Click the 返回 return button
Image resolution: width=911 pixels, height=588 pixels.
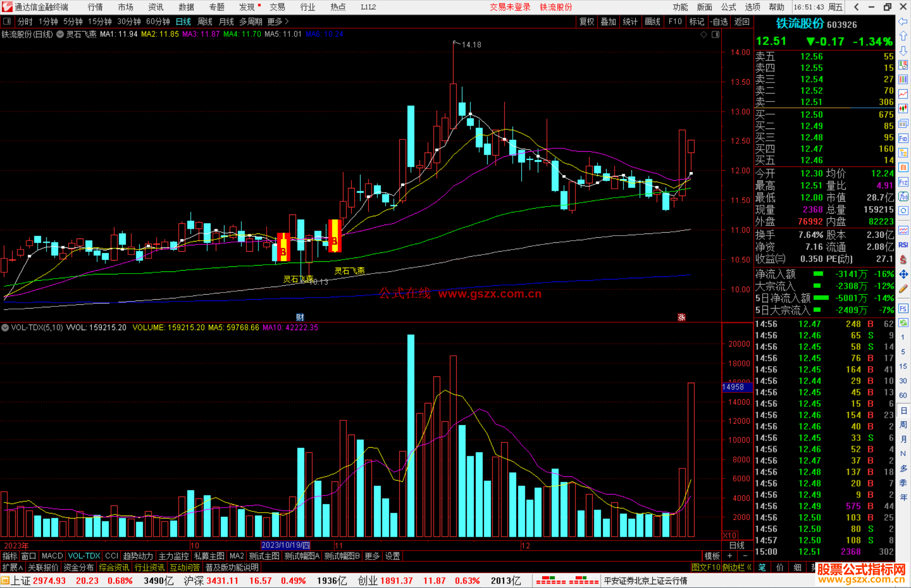click(x=741, y=21)
